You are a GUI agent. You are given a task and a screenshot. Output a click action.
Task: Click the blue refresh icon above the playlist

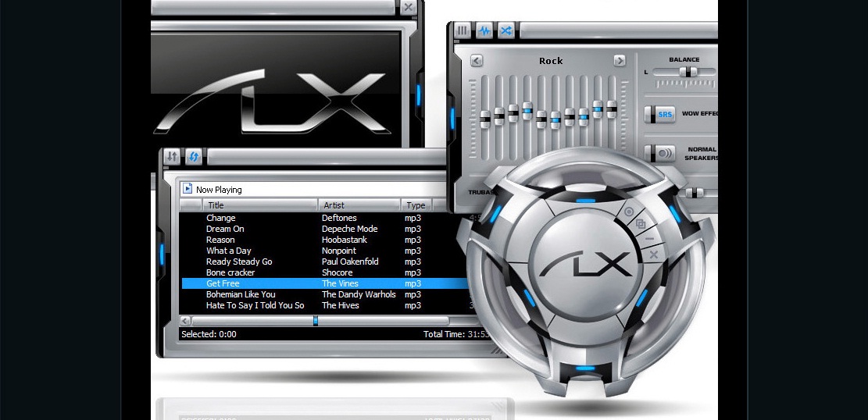(x=193, y=157)
